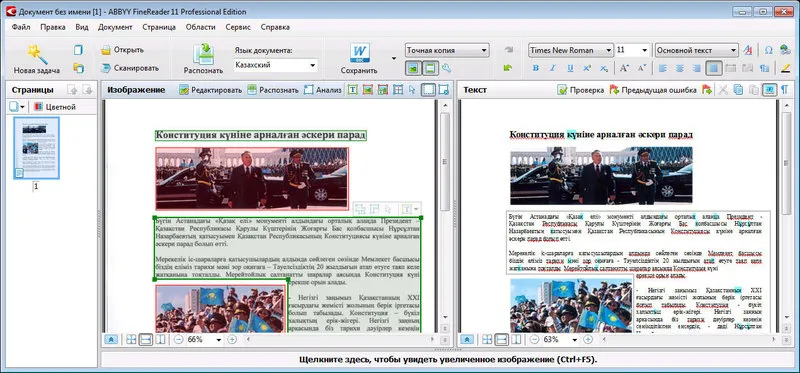Click the Распознать document icon in main toolbar
The image size is (800, 373).
(203, 54)
